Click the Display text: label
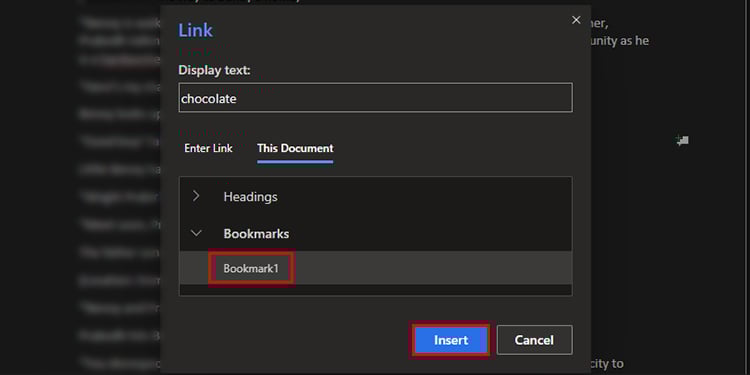The height and width of the screenshot is (375, 750). tap(214, 70)
